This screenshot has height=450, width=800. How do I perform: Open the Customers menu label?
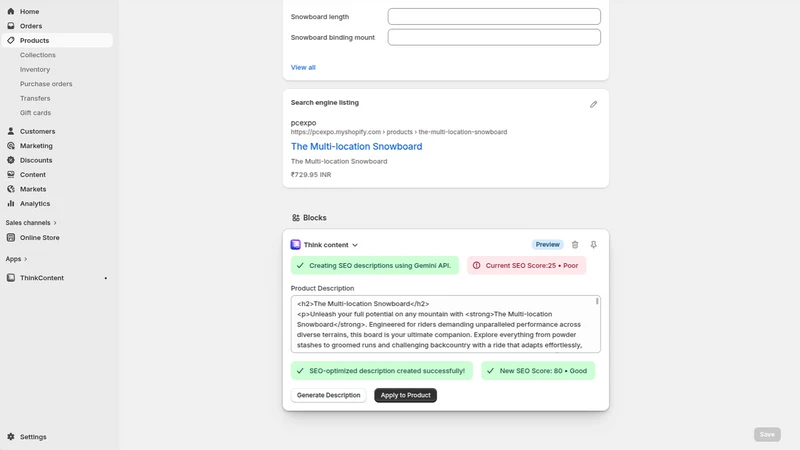coord(37,131)
